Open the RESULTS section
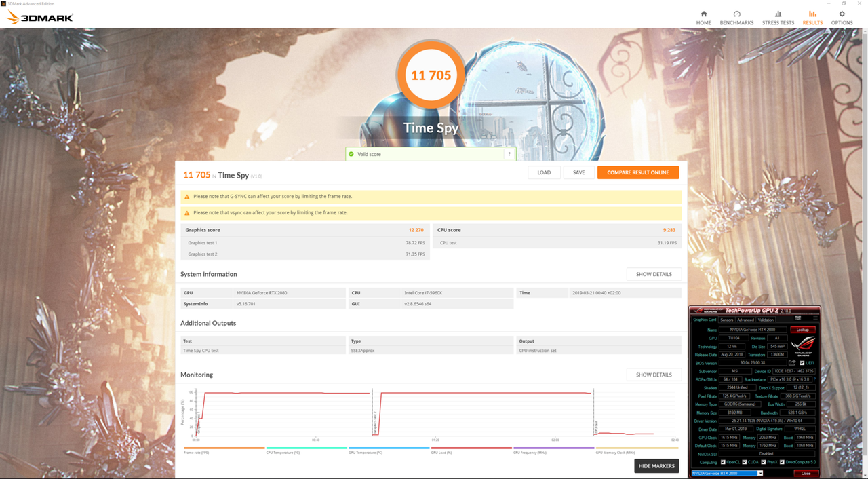Screen dimensions: 868x479 (812, 18)
